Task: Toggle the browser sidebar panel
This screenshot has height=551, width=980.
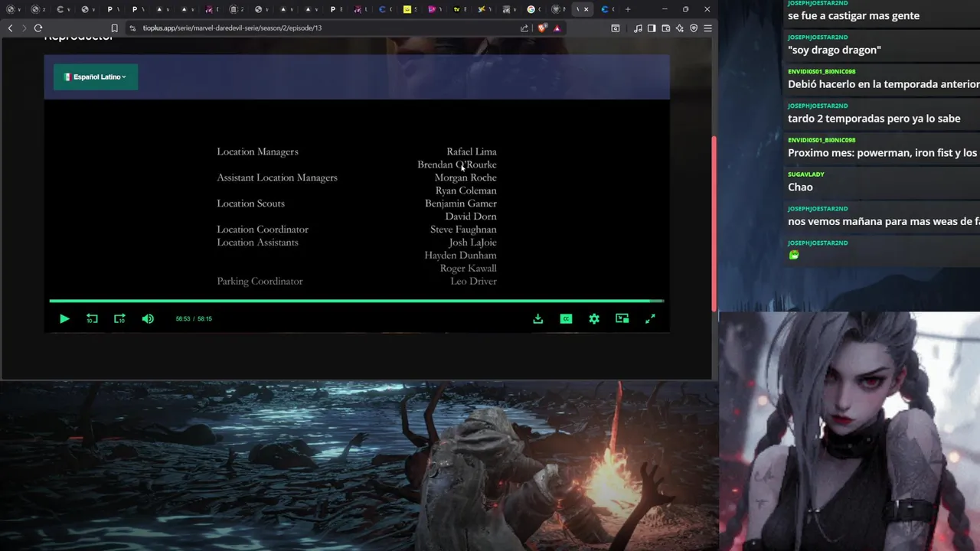Action: tap(652, 28)
